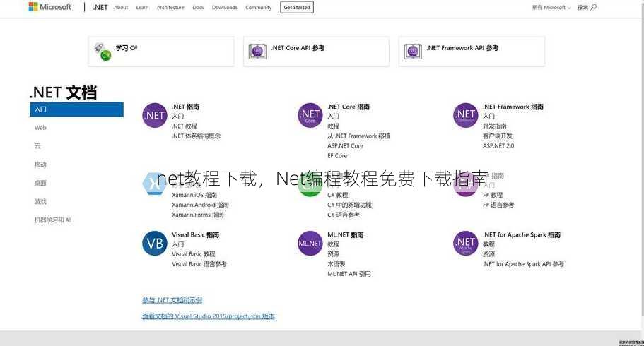644x346 pixels.
Task: Select the 机器学习和 AI sidebar tab
Action: (x=52, y=220)
